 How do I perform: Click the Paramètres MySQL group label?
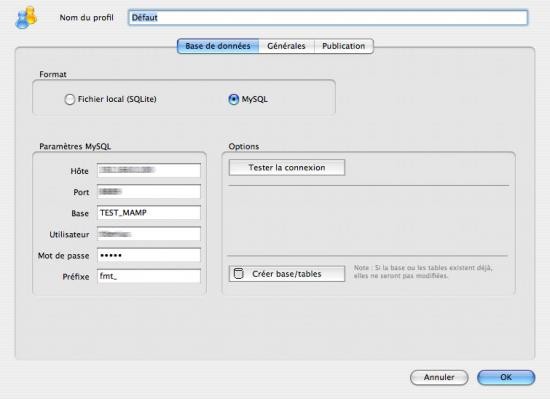tap(75, 147)
